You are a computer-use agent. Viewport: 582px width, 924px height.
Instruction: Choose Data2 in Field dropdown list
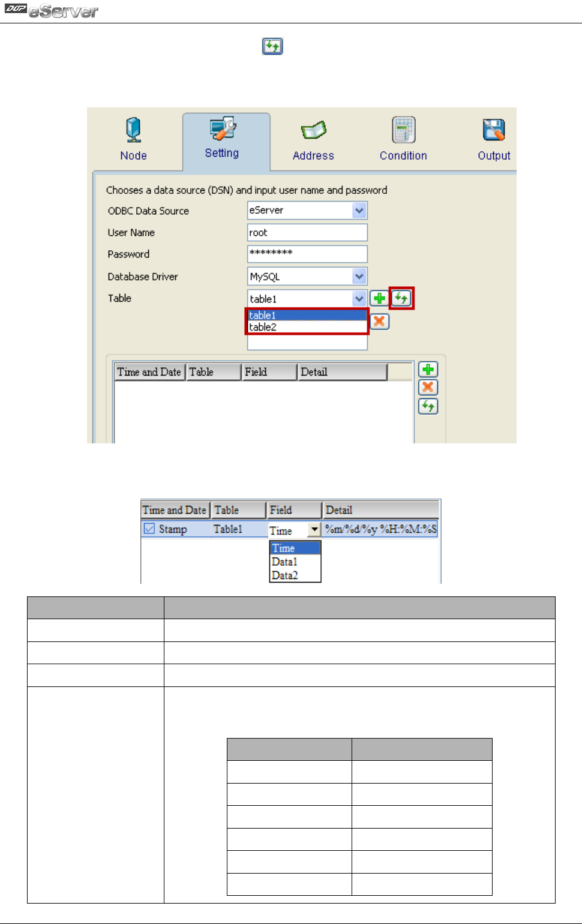pyautogui.click(x=295, y=575)
